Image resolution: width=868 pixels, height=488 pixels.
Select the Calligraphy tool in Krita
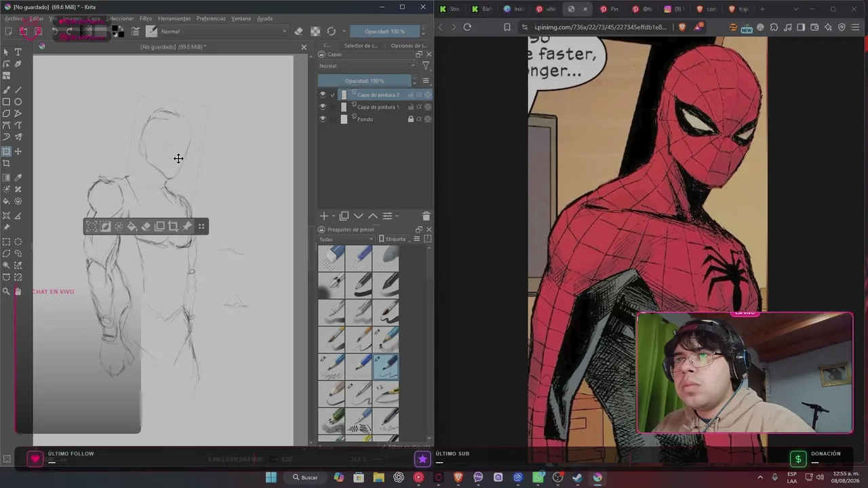click(x=18, y=64)
